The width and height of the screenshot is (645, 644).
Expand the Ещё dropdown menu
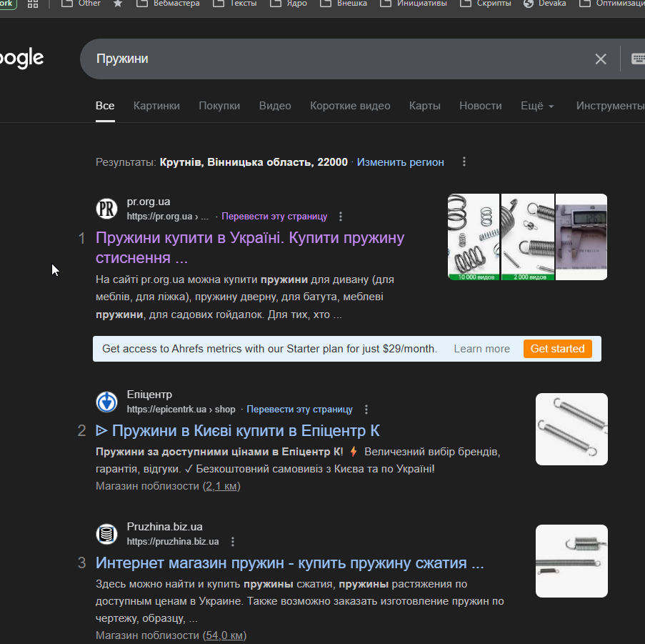coord(537,106)
